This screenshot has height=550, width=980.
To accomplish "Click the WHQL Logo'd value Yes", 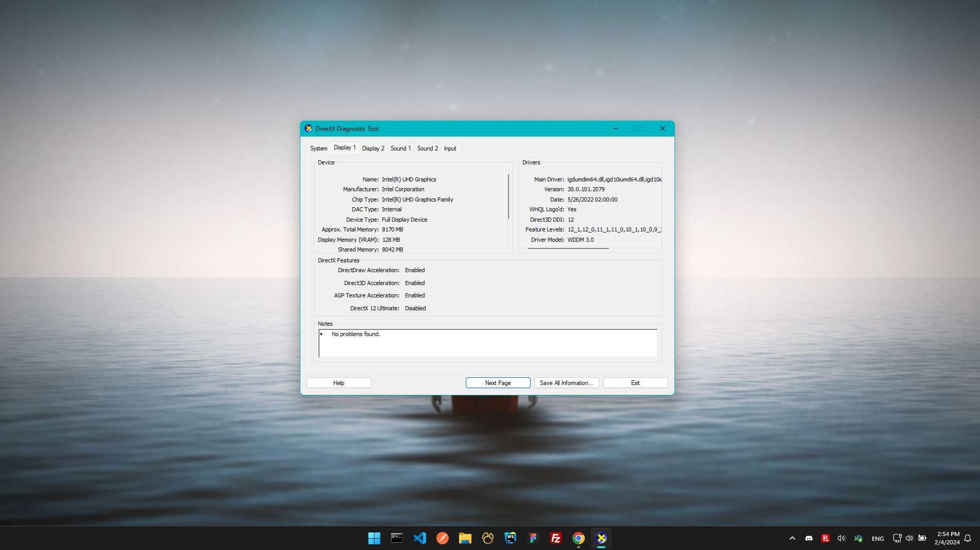I will pyautogui.click(x=572, y=209).
